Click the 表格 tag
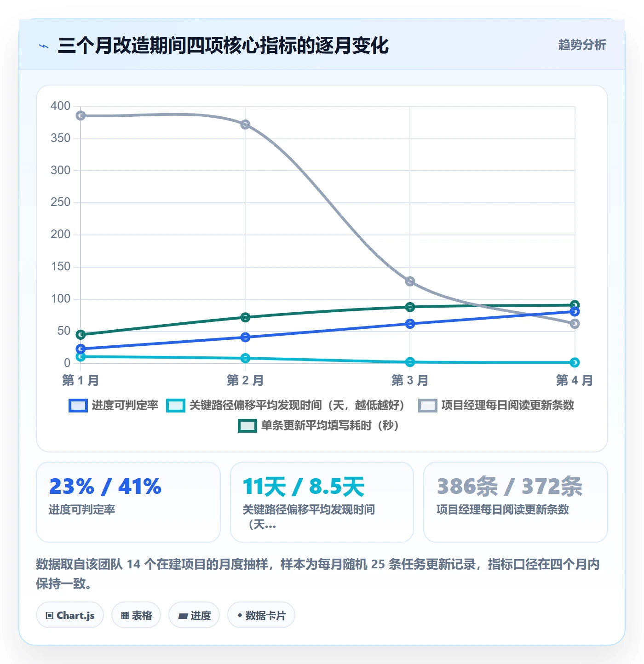 [136, 615]
